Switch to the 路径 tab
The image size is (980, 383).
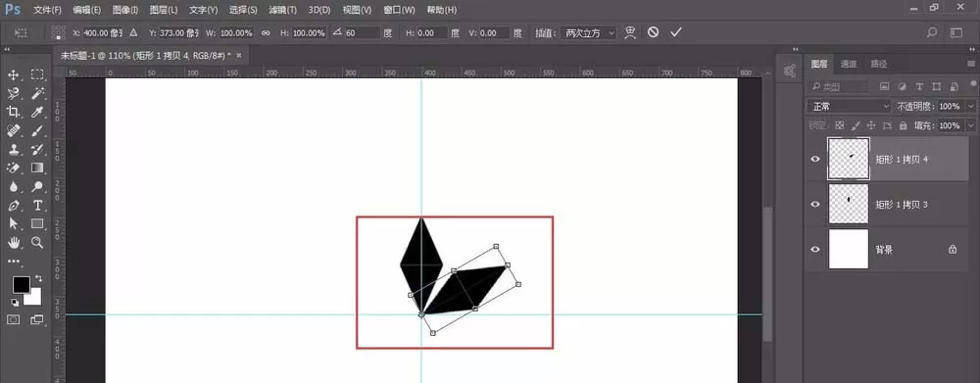pos(878,64)
